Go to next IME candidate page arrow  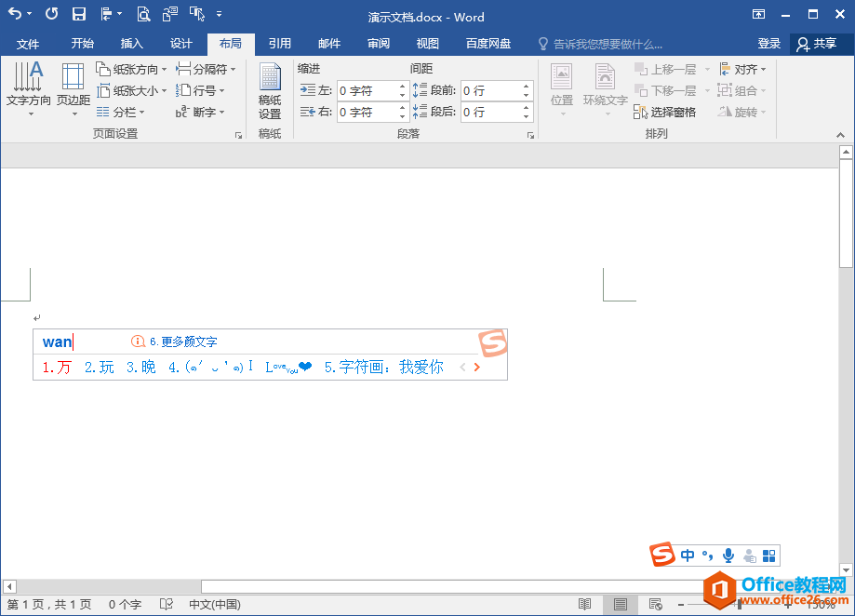[x=477, y=368]
